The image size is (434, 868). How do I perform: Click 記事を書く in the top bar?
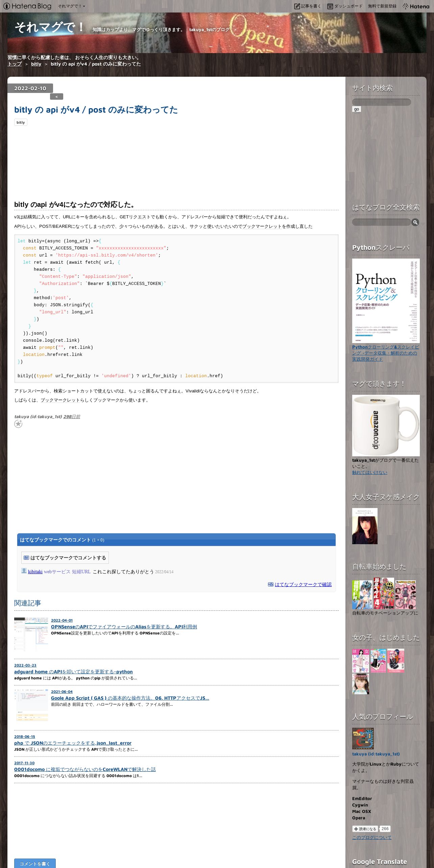coord(308,6)
